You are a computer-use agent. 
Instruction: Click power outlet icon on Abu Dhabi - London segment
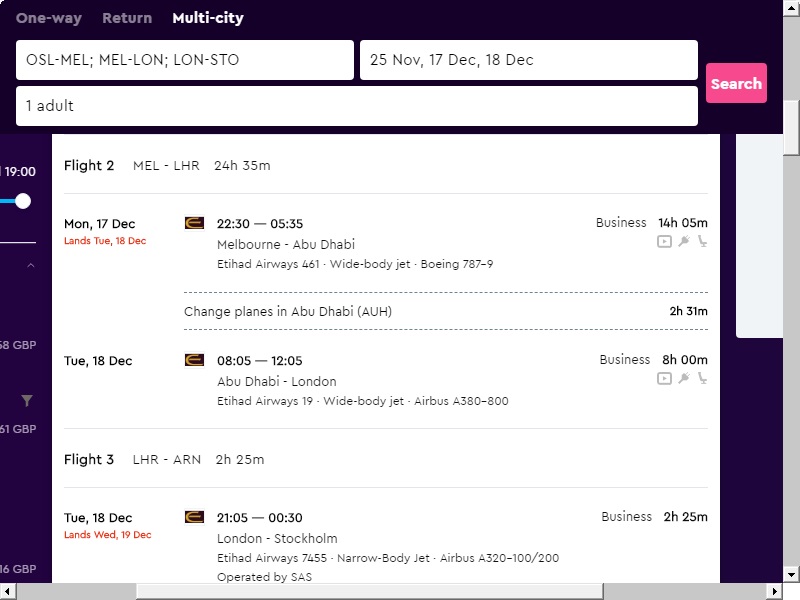[684, 378]
